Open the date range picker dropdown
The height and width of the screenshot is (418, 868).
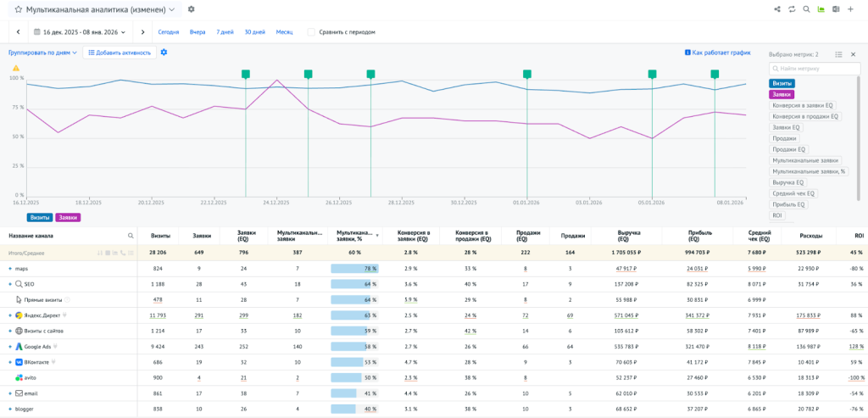point(81,32)
